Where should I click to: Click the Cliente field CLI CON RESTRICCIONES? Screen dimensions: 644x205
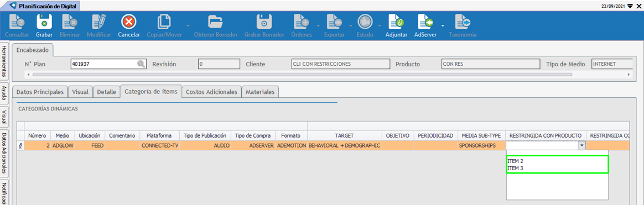[340, 64]
